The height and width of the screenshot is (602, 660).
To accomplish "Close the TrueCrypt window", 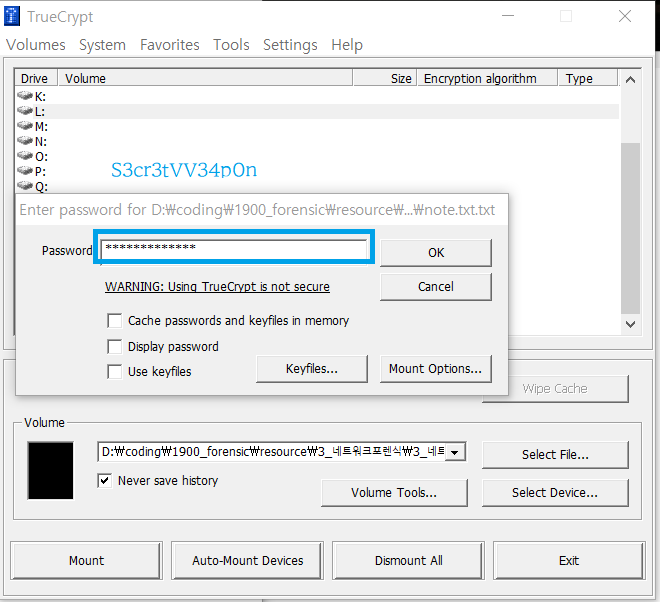I will point(625,16).
